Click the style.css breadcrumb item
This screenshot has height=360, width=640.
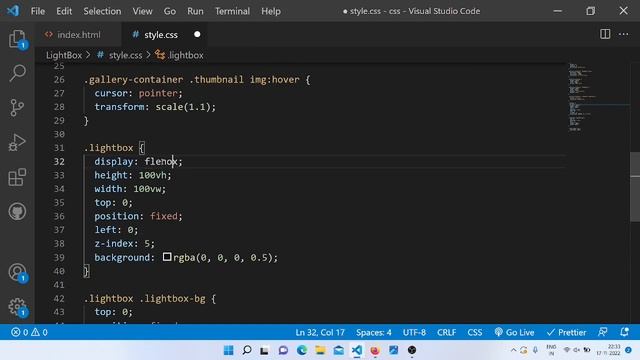click(x=125, y=55)
